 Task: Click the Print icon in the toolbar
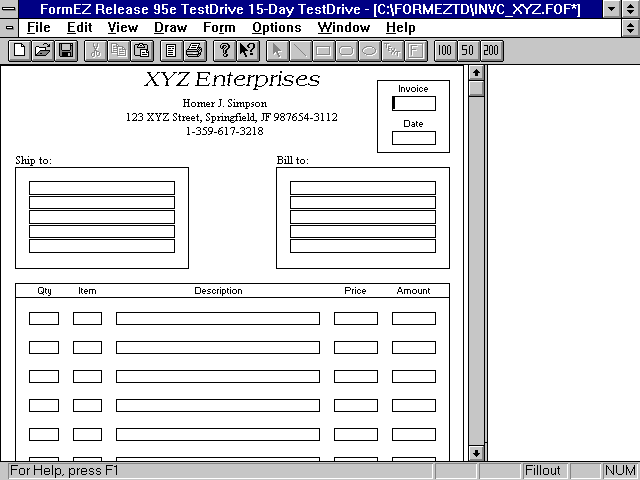click(194, 50)
